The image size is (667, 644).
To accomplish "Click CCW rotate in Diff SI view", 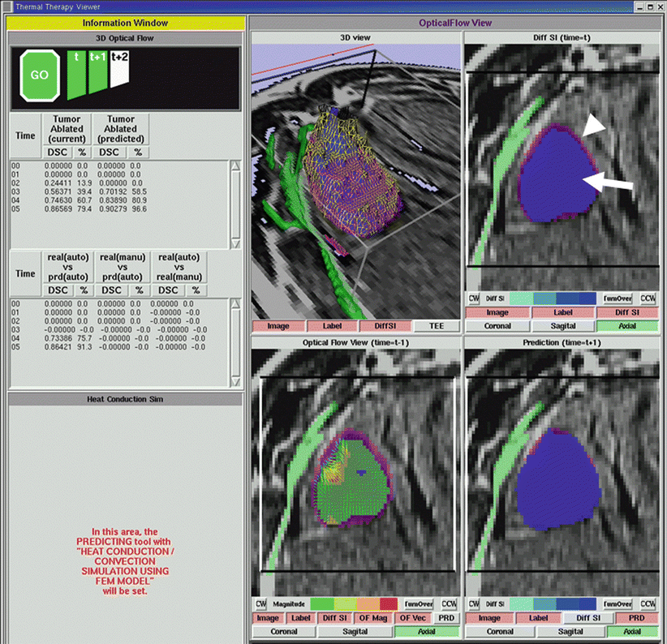I will point(648,298).
